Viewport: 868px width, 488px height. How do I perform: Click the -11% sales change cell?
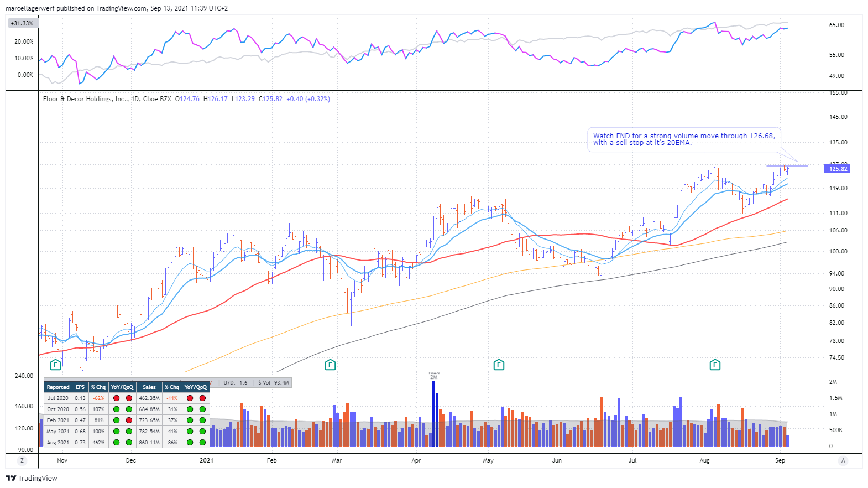[x=172, y=398]
